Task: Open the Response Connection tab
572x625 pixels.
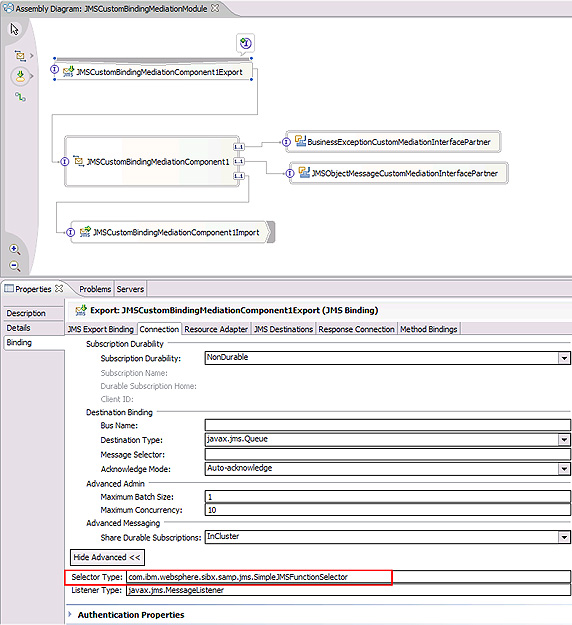Action: point(356,329)
